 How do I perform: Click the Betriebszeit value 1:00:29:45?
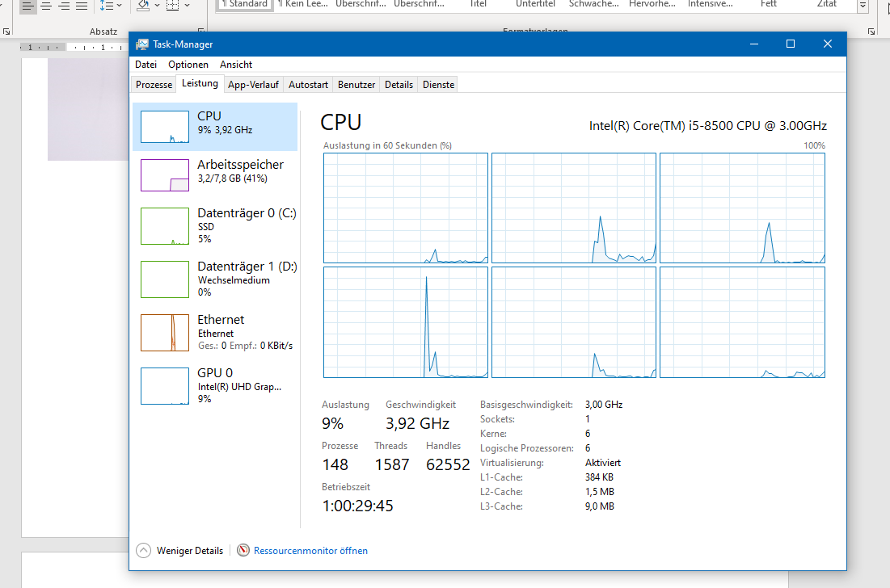point(357,506)
